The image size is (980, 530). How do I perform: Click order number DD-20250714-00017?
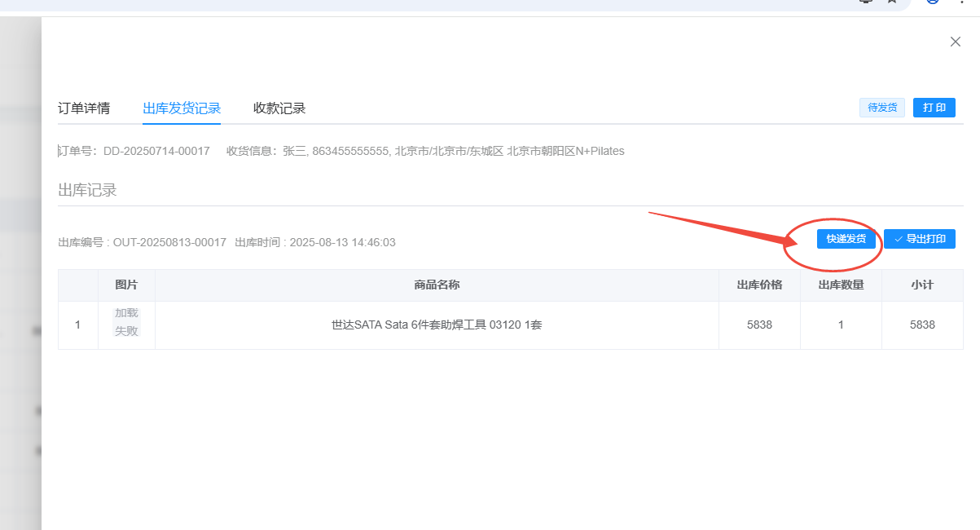pyautogui.click(x=156, y=152)
